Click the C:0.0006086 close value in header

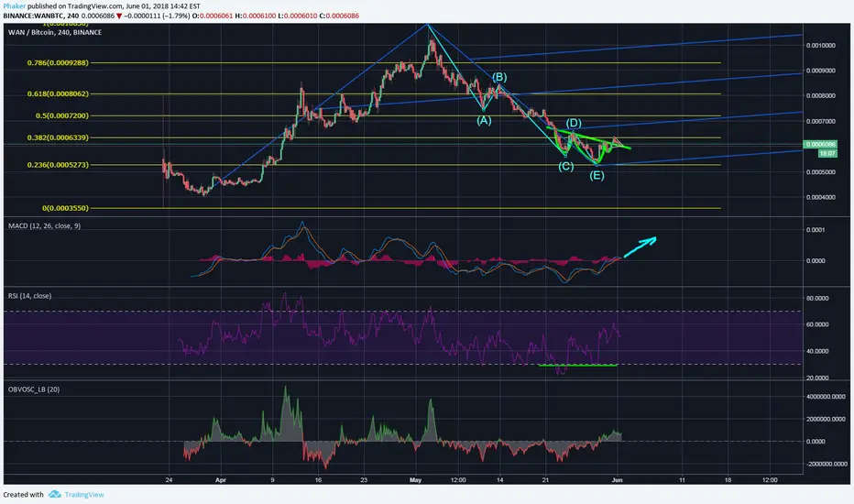click(x=339, y=16)
